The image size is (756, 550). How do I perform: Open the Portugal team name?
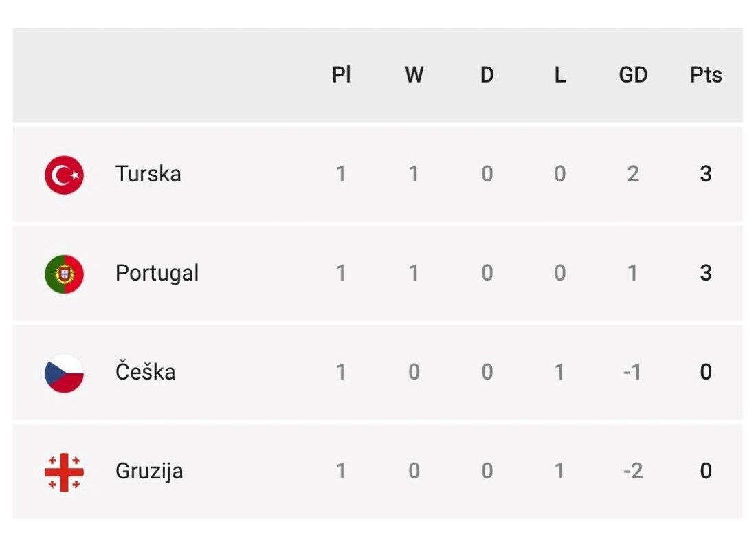click(x=157, y=274)
